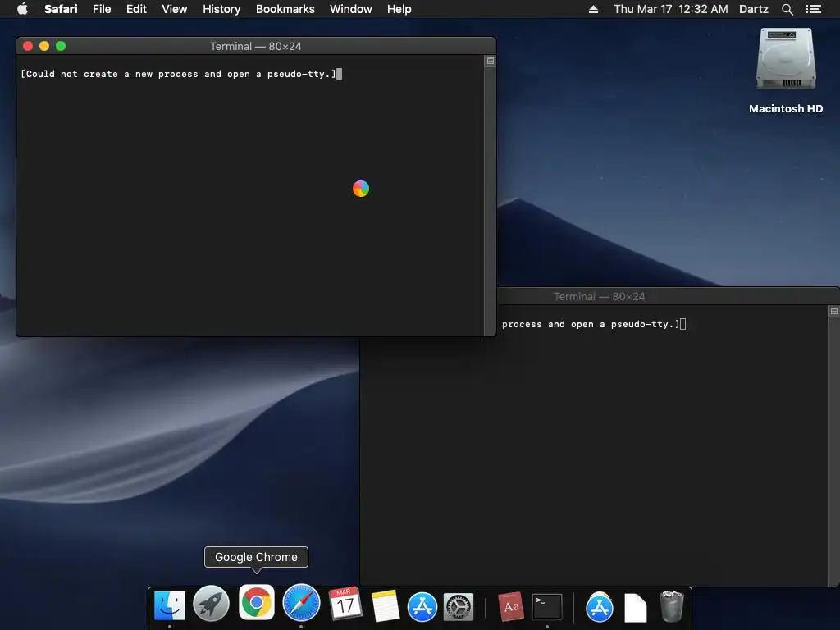Viewport: 840px width, 630px height.
Task: Zoom the front Terminal window green button
Action: point(61,46)
